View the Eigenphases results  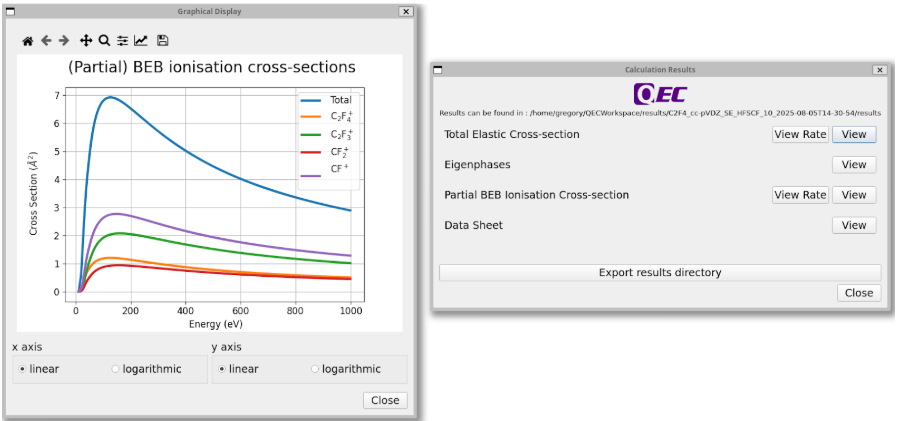coord(854,165)
